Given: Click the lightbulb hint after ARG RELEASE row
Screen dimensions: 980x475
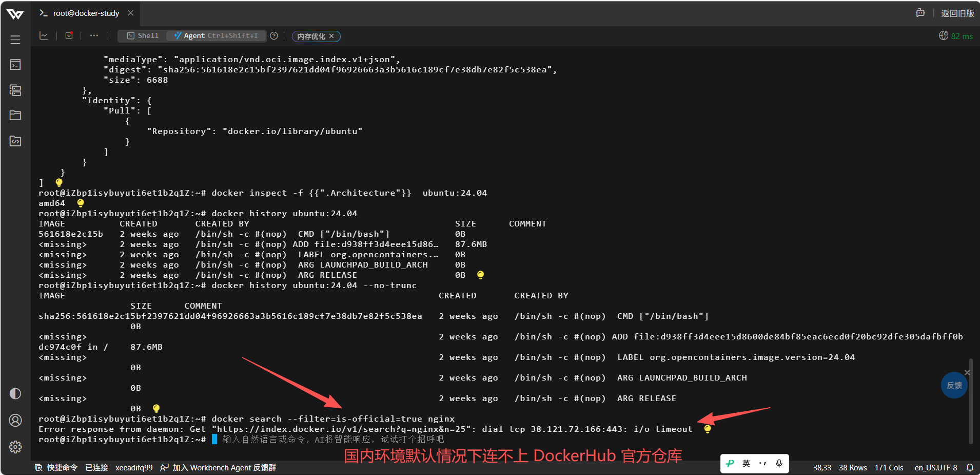Looking at the screenshot, I should click(x=480, y=275).
